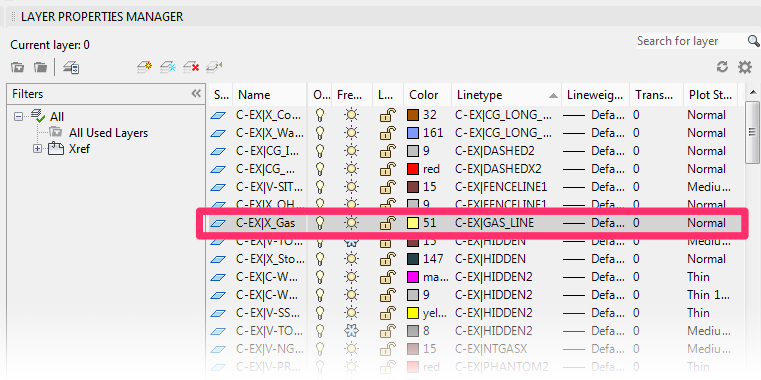Click status icon of C-EX|X_Gas layer
Image resolution: width=761 pixels, height=380 pixels.
coord(218,223)
